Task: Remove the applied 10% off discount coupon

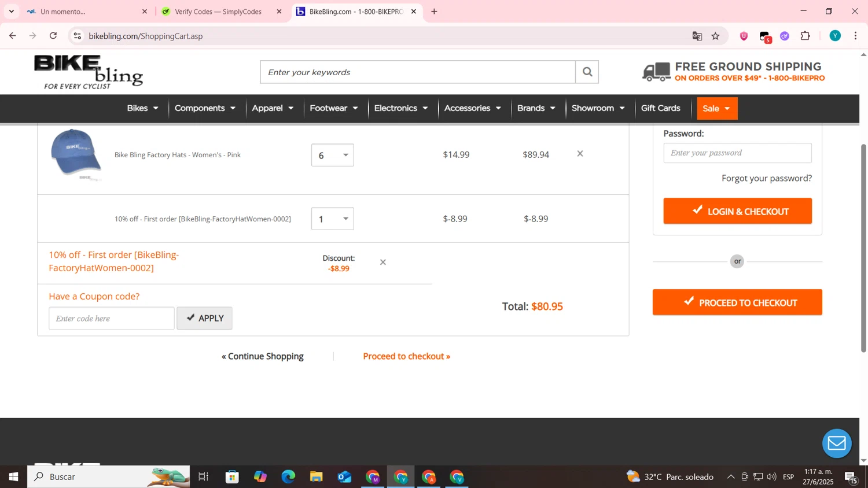Action: [382, 263]
